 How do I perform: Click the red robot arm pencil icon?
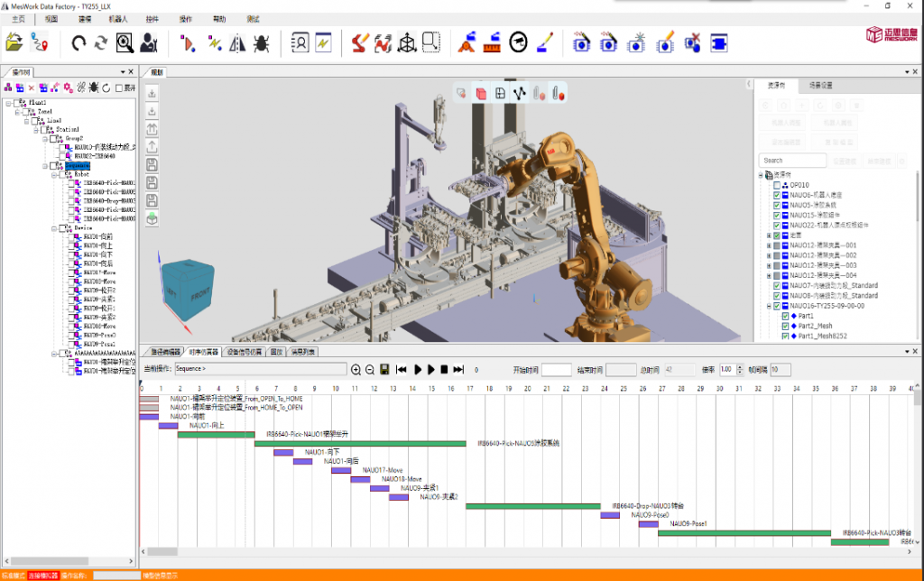tap(359, 43)
